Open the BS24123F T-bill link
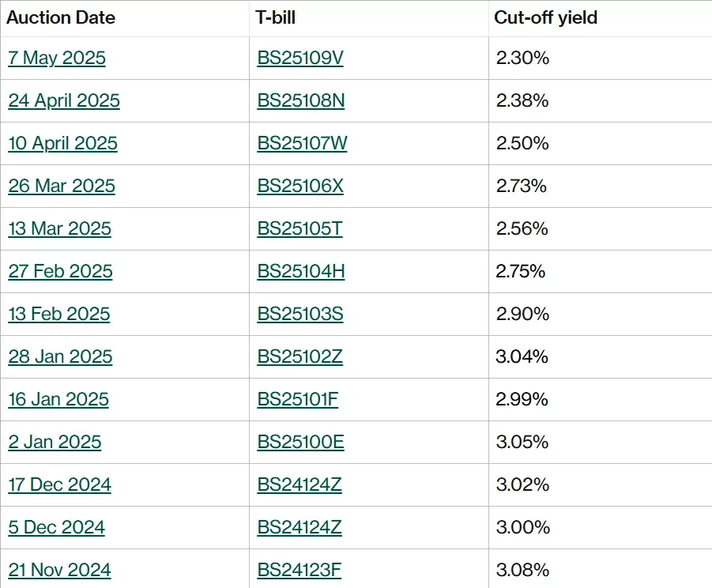The width and height of the screenshot is (712, 588). click(299, 571)
